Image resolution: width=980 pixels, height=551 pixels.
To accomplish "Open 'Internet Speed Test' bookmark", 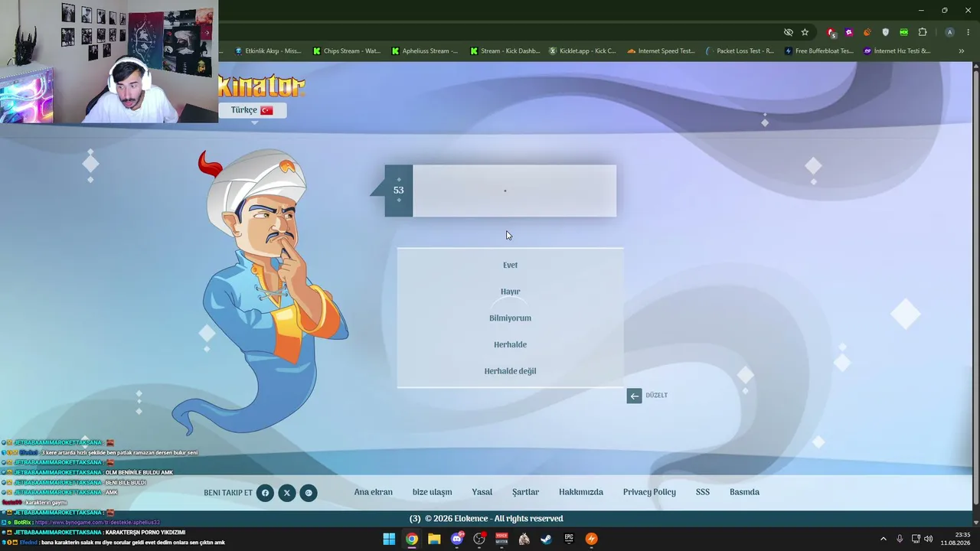I will click(661, 51).
